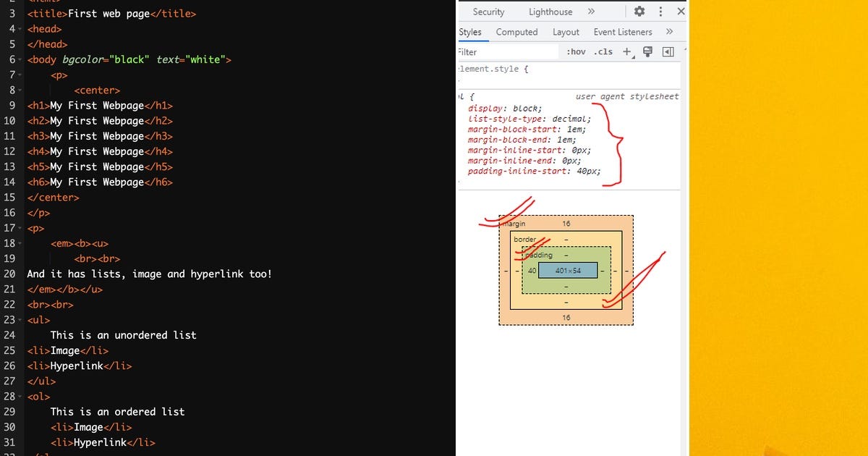Open the Lighthouse panel
The image size is (868, 456).
click(x=550, y=12)
